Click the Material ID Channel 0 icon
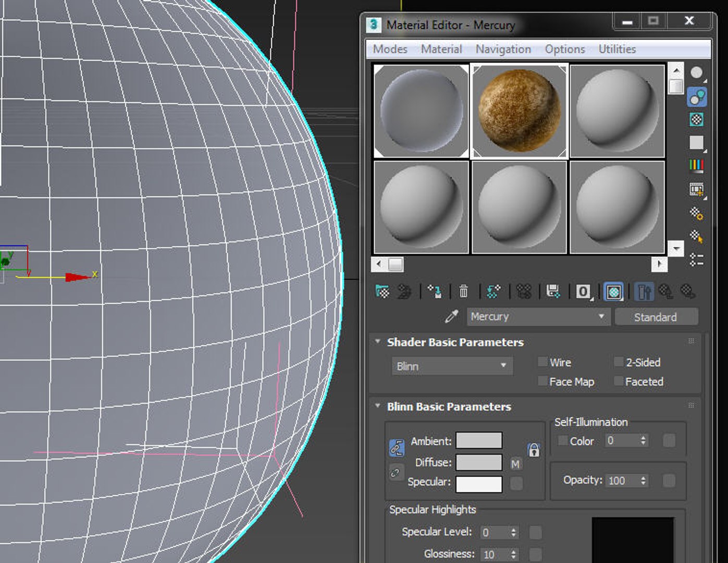Screen dimensions: 728x563 tap(584, 292)
